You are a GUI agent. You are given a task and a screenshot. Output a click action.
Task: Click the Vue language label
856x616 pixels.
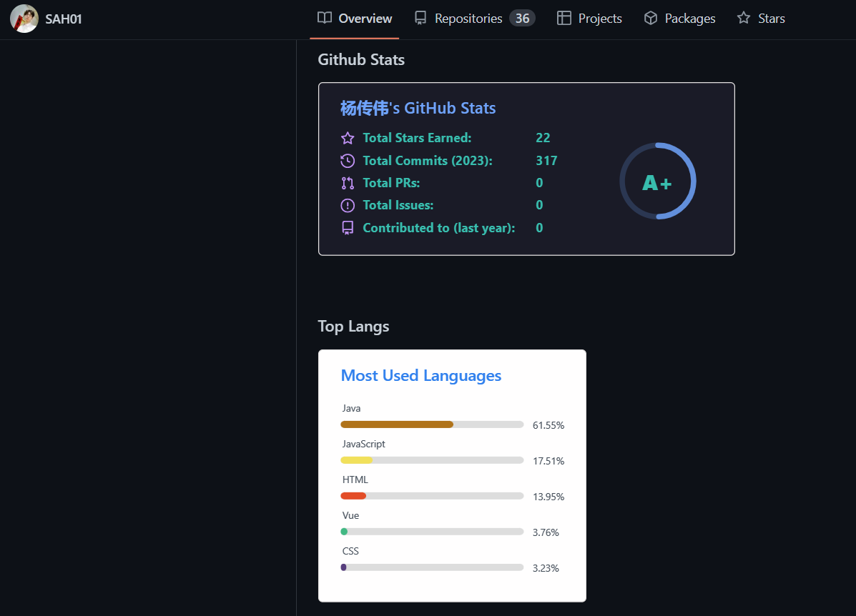tap(350, 516)
